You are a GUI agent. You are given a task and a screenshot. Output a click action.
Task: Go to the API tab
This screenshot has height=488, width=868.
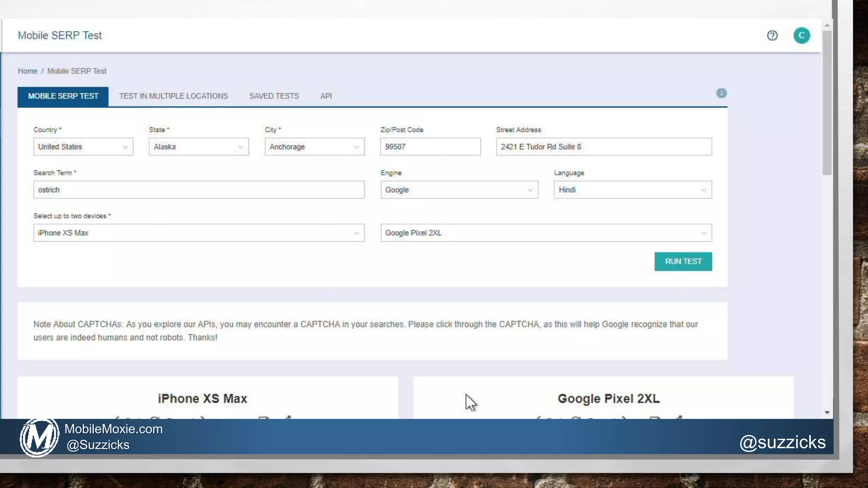pyautogui.click(x=326, y=96)
